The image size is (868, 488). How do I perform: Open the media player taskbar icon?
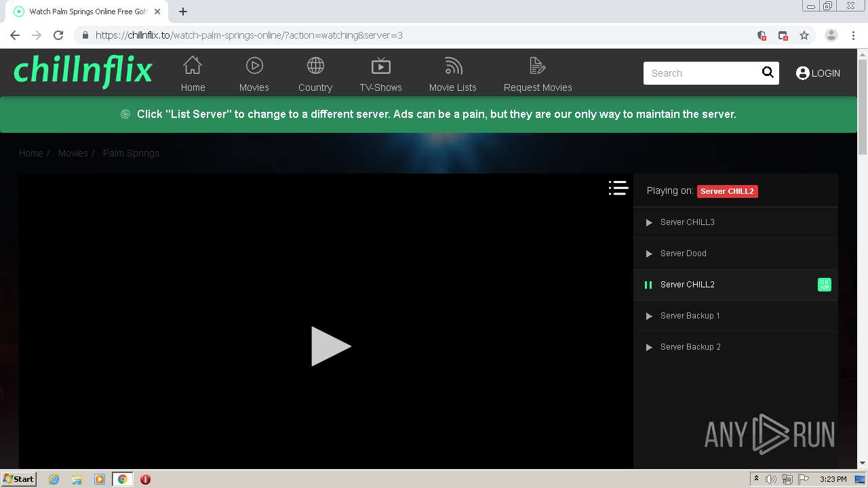pyautogui.click(x=100, y=479)
